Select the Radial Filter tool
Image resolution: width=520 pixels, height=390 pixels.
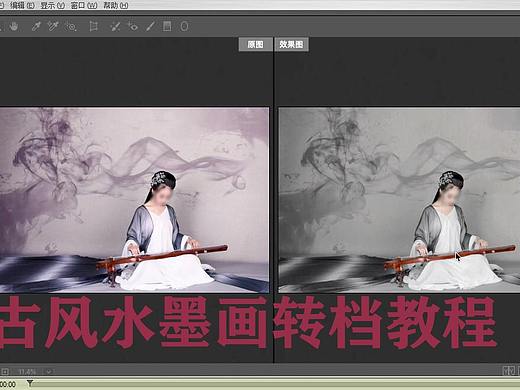(x=184, y=26)
